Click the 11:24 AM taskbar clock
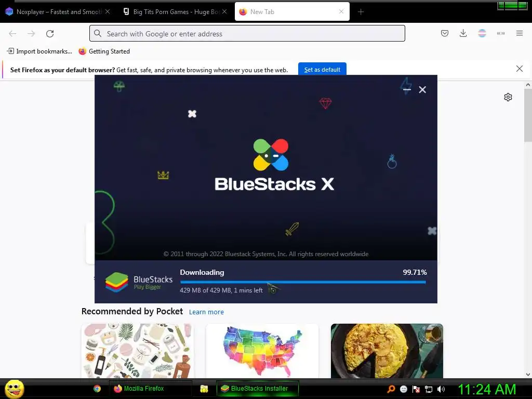This screenshot has width=532, height=399. 487,389
